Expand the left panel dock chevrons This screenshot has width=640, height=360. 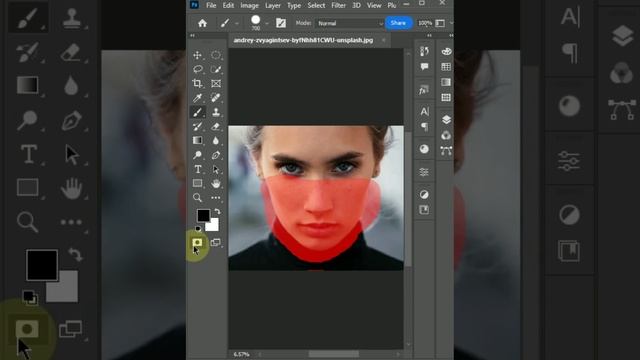click(429, 36)
